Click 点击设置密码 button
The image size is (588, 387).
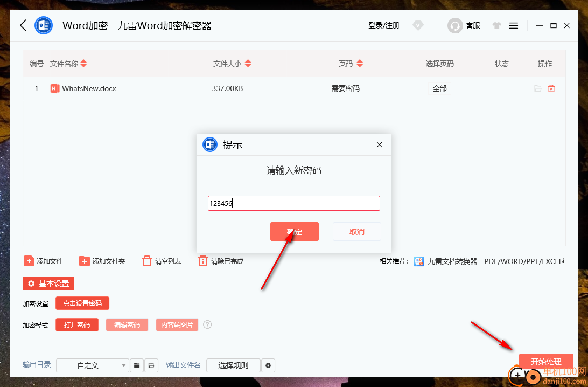(82, 303)
